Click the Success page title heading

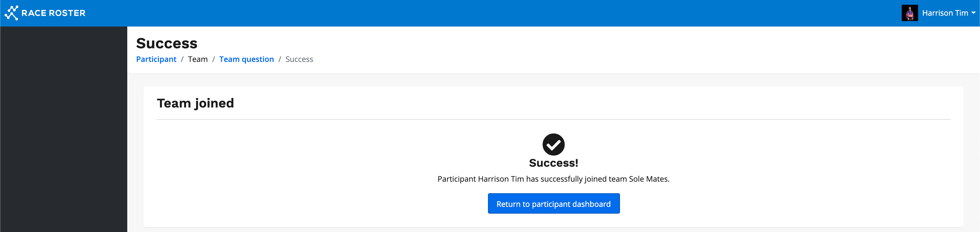coord(167,43)
